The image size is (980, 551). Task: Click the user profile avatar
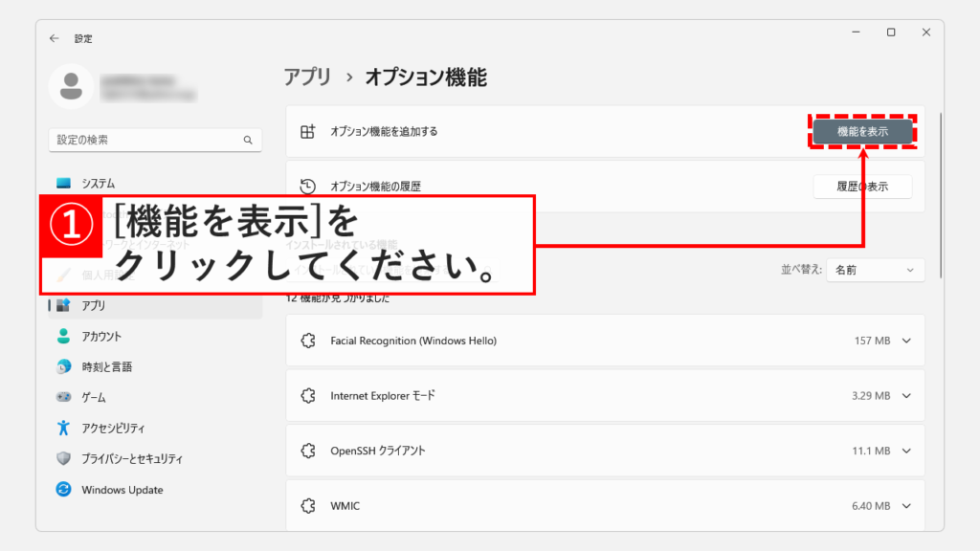click(71, 87)
